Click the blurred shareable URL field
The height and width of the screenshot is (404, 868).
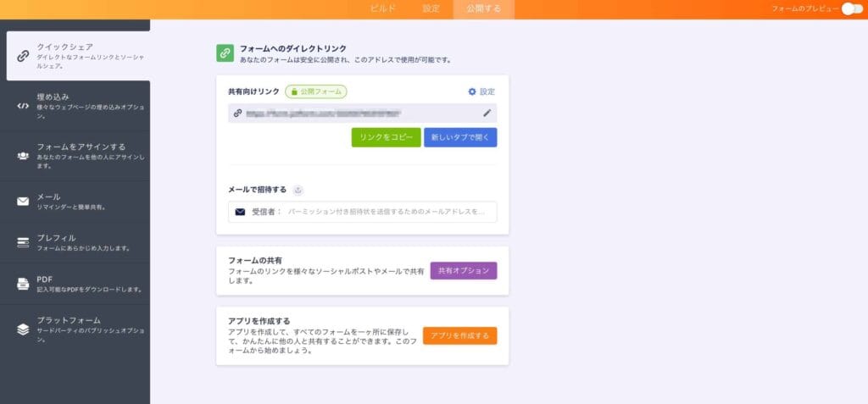[362, 113]
